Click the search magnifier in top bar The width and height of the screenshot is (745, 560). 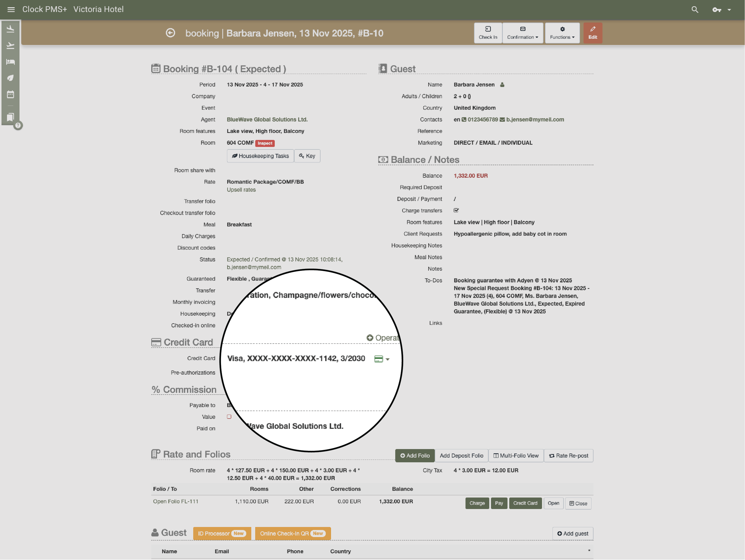point(694,9)
